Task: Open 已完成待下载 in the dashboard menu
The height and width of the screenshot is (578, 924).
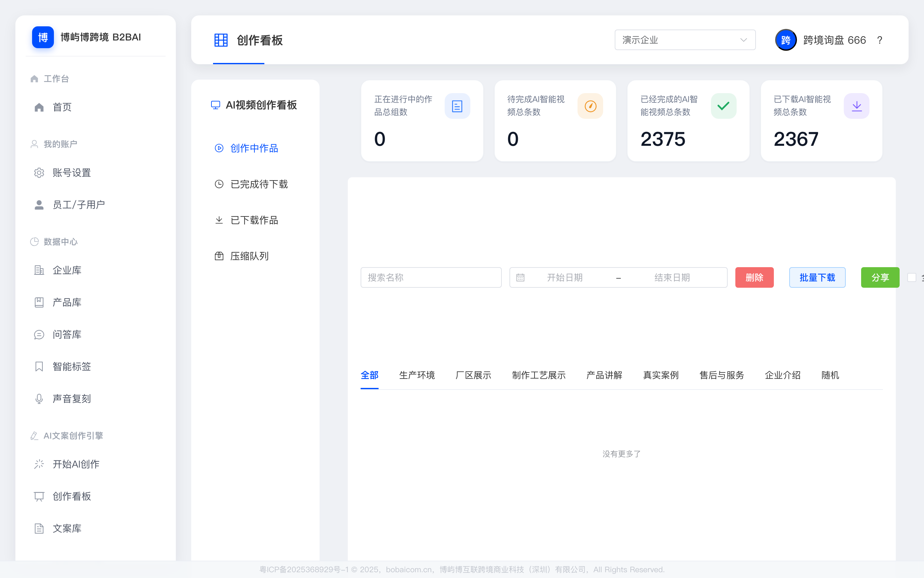Action: pos(255,184)
